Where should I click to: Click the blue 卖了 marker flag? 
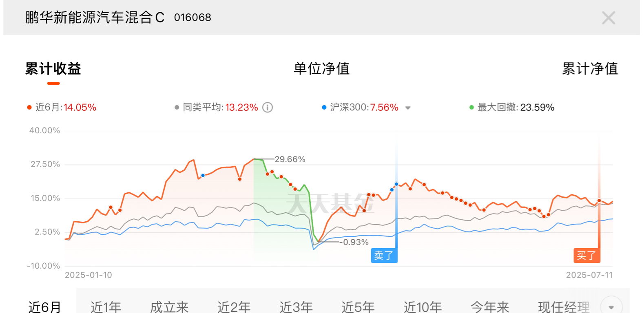[384, 256]
